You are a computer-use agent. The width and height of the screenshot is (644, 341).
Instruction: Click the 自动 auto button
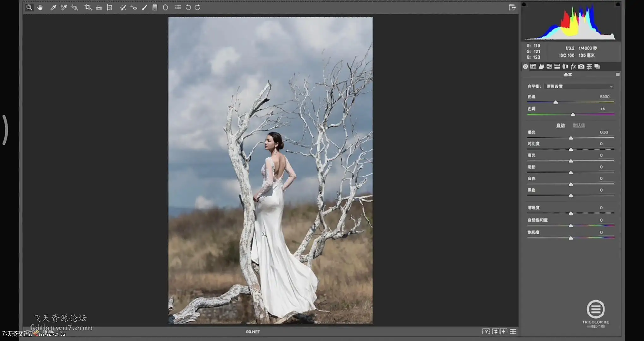(x=560, y=126)
